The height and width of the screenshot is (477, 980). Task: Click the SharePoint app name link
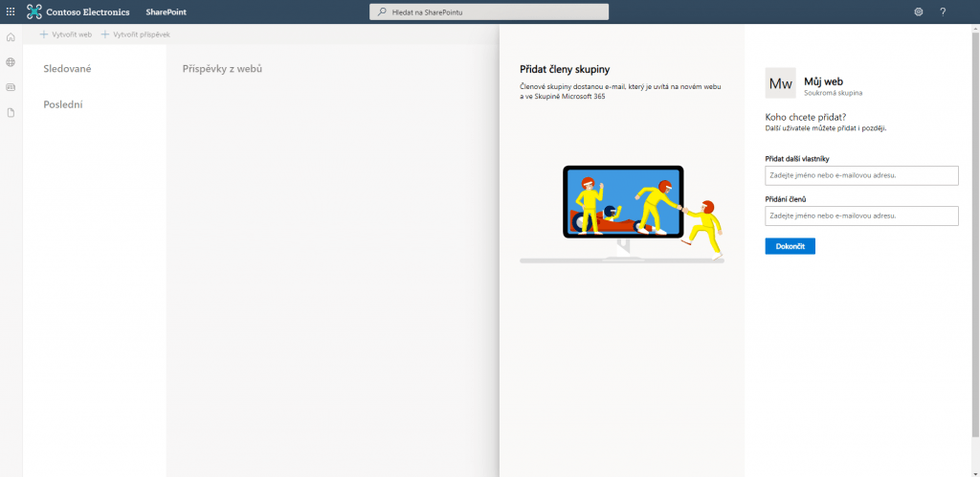coord(167,11)
